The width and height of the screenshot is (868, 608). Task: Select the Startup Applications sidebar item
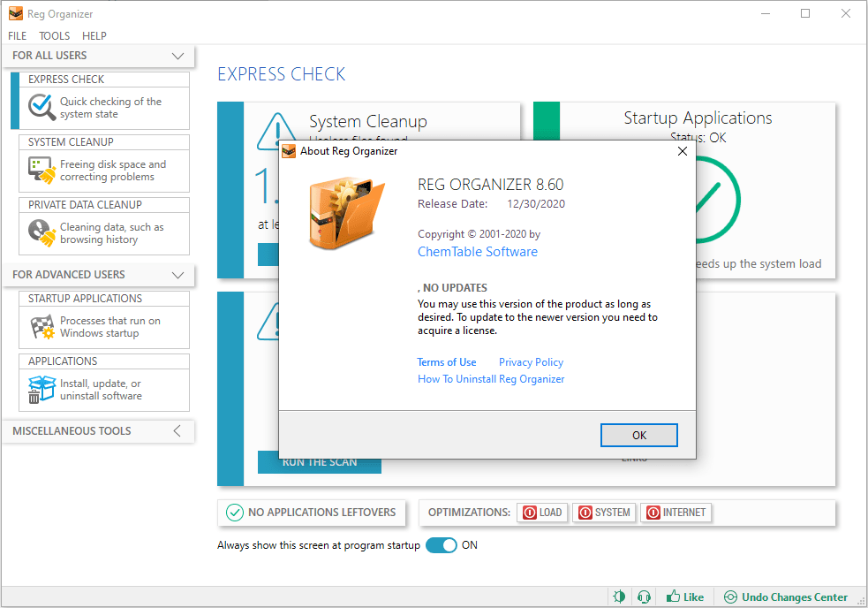[x=104, y=320]
